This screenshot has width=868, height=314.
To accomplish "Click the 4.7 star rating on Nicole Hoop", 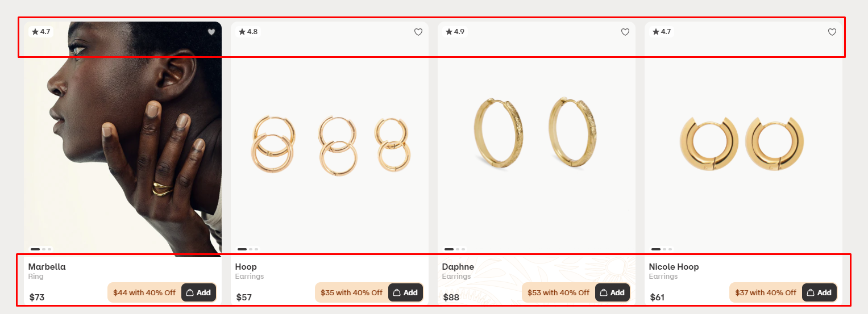I will click(x=662, y=32).
